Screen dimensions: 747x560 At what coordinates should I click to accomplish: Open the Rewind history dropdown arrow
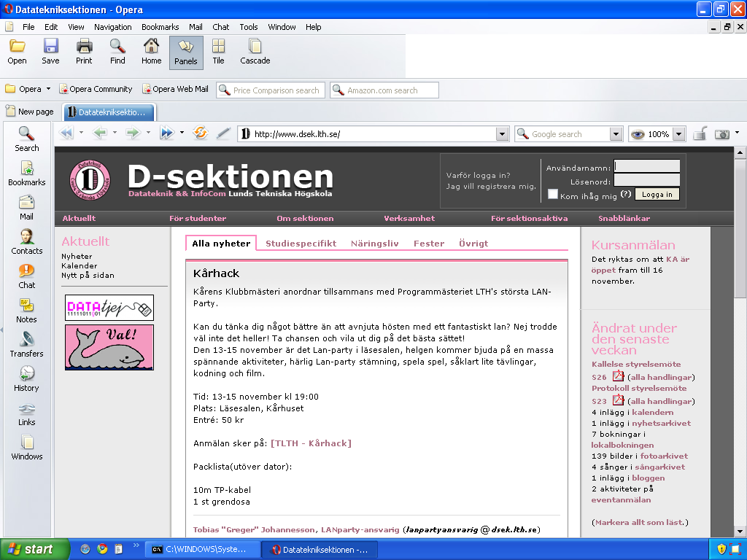81,133
